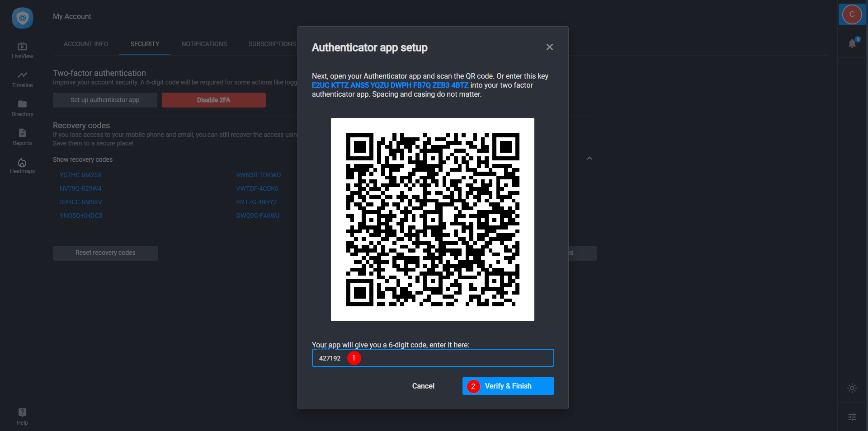Open the Timeline sidebar icon
The width and height of the screenshot is (868, 431).
(x=22, y=79)
